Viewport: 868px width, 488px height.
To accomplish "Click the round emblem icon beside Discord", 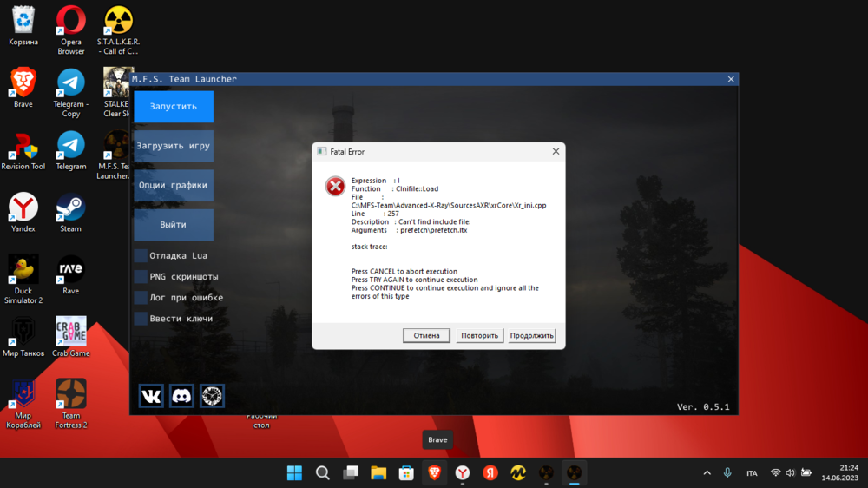I will (x=212, y=396).
